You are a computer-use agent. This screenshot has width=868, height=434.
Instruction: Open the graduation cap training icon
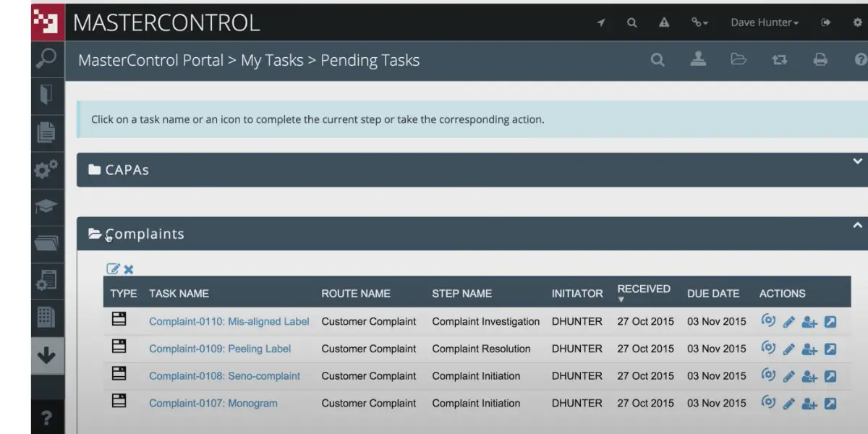tap(46, 207)
